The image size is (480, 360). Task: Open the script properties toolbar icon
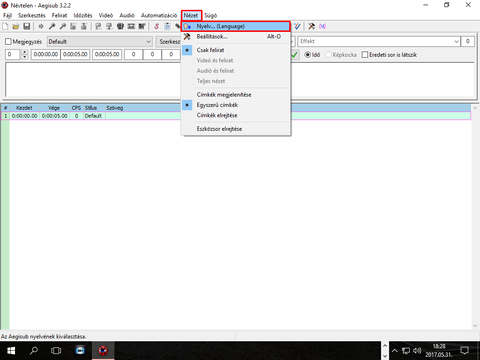pos(167,26)
